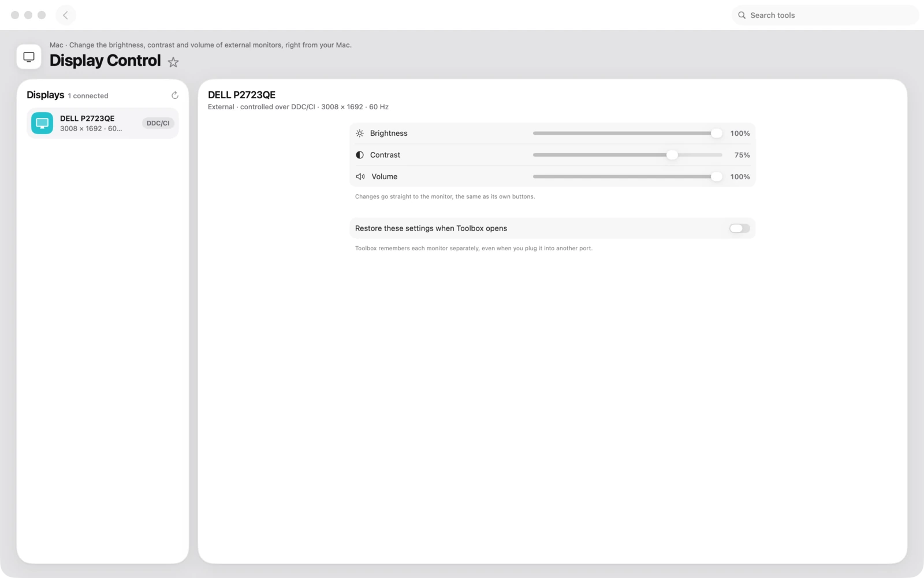This screenshot has width=924, height=578.
Task: Favorite Display Control with the star icon
Action: coord(173,62)
